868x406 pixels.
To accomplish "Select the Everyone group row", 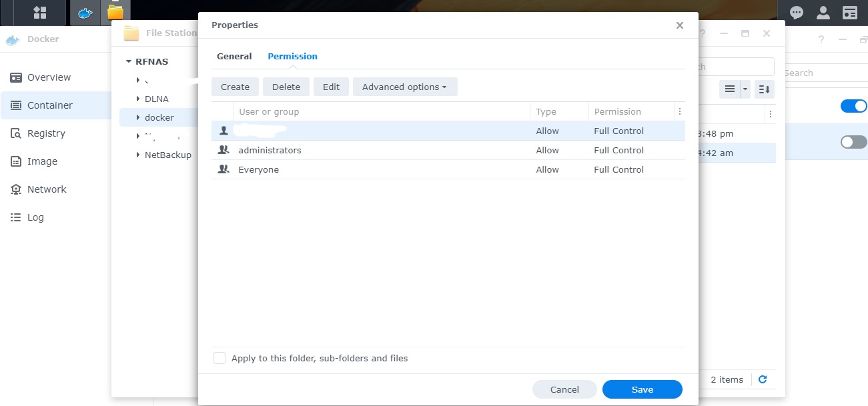I will click(x=448, y=169).
